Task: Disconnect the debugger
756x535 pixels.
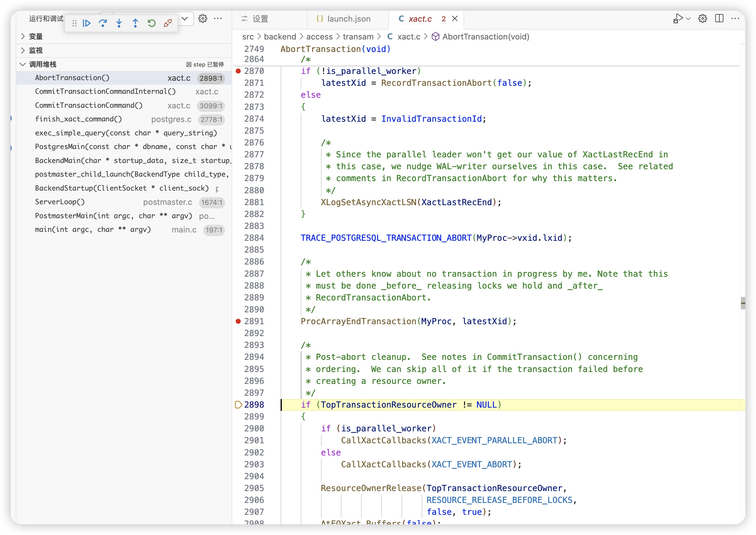Action: pyautogui.click(x=168, y=23)
